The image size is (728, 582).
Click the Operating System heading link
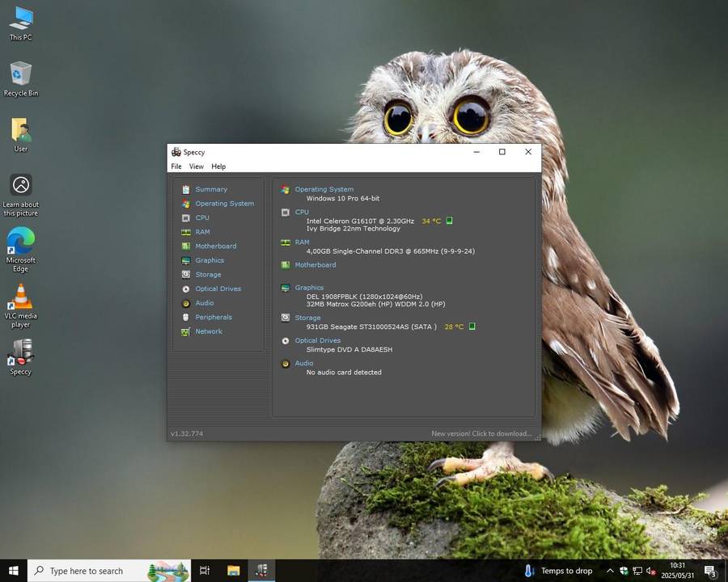324,189
